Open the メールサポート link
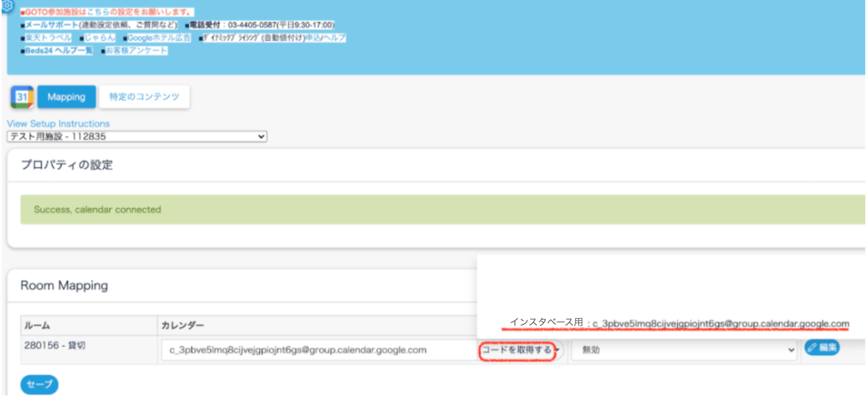868x396 pixels. click(x=52, y=25)
